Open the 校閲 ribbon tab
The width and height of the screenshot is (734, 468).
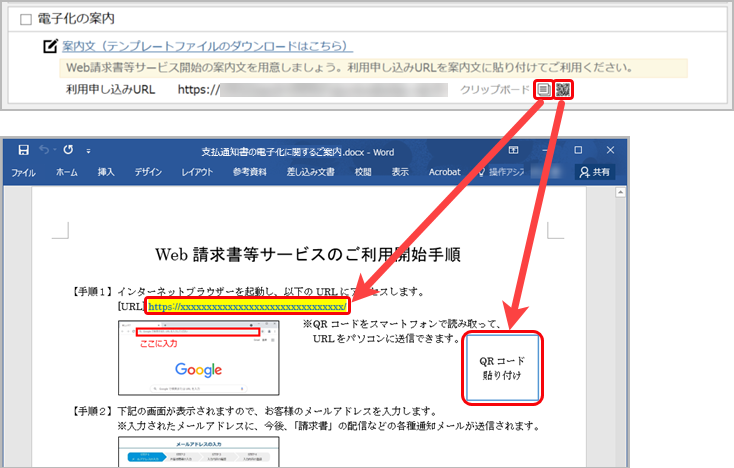(x=363, y=172)
